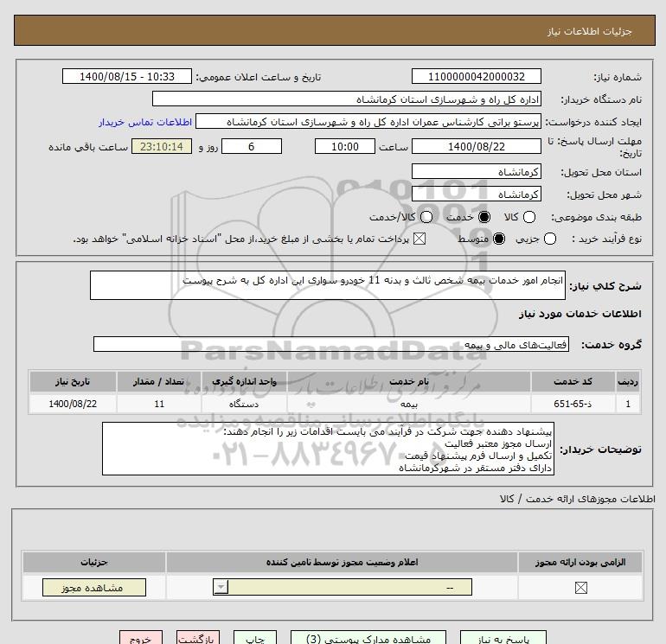Click the تاریخ نیاز column header
Image resolution: width=666 pixels, height=644 pixels.
[73, 381]
